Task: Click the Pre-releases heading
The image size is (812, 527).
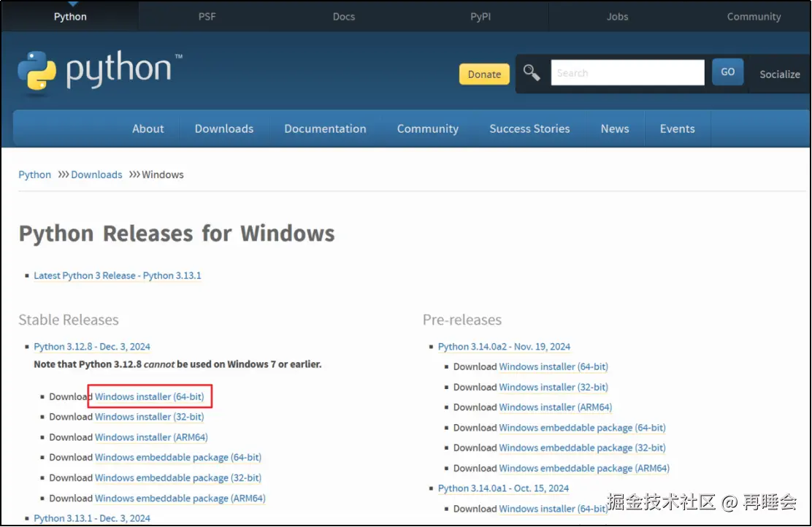Action: click(x=462, y=320)
